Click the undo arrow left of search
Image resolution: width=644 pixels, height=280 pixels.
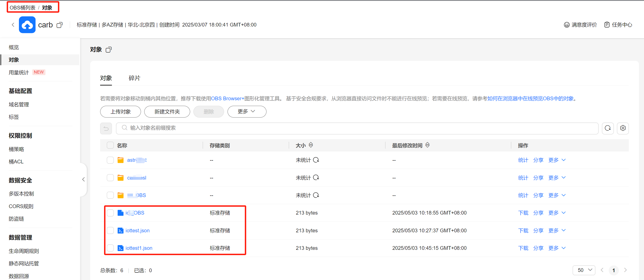click(106, 128)
